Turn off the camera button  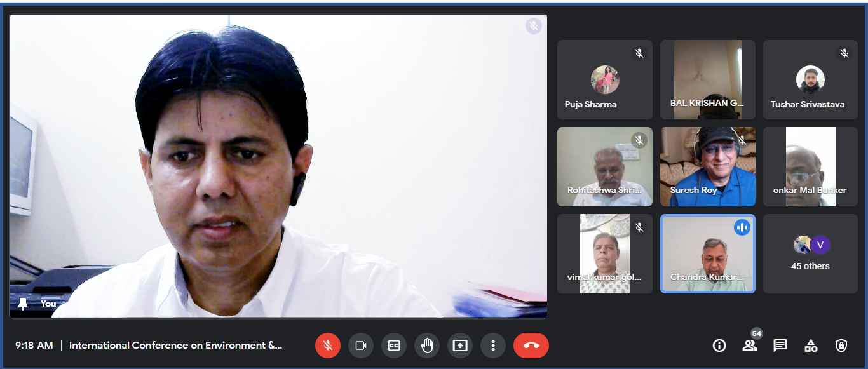pos(361,346)
